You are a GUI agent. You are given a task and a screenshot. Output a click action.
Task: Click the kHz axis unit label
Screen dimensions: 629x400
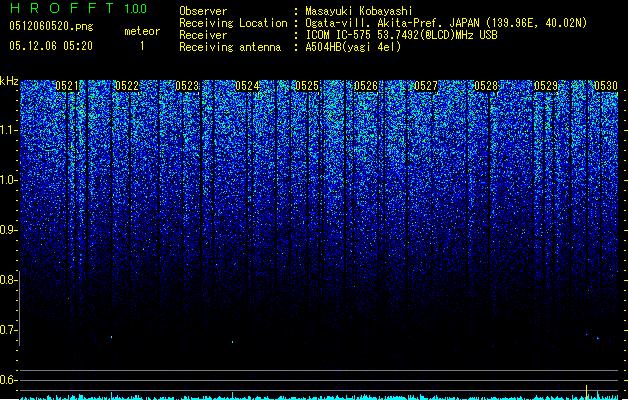click(x=9, y=81)
